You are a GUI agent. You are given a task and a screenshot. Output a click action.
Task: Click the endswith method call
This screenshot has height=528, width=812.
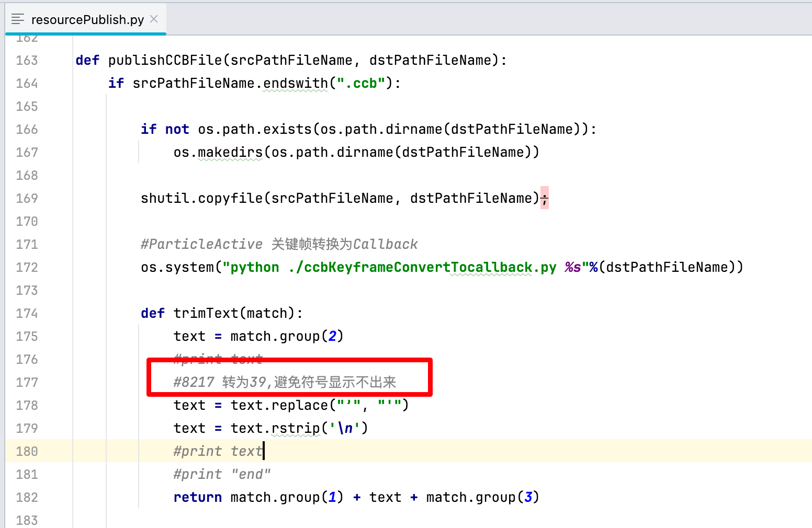click(x=295, y=84)
